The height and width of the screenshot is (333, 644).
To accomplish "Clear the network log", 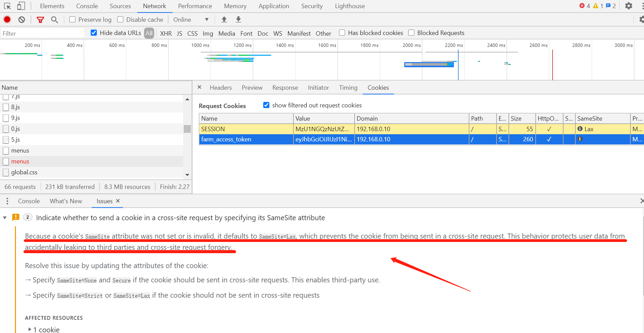I will 21,19.
